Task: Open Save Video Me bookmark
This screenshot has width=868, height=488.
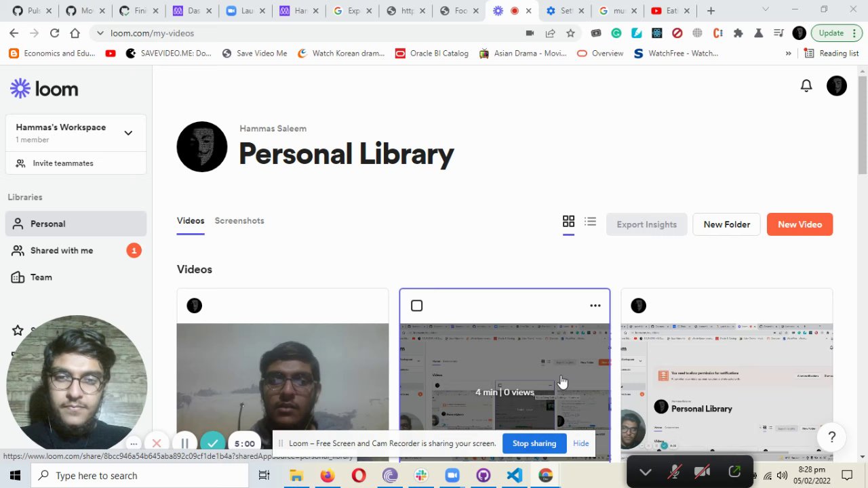Action: coord(254,54)
